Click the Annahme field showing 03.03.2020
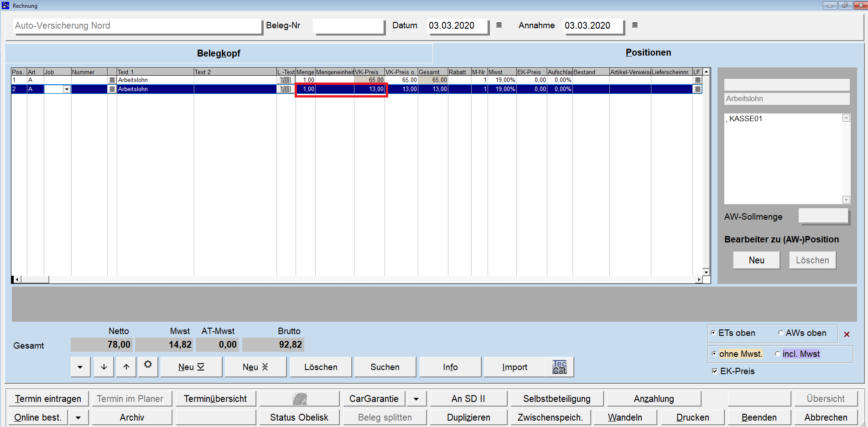Screen dimensions: 868x427 [593, 26]
